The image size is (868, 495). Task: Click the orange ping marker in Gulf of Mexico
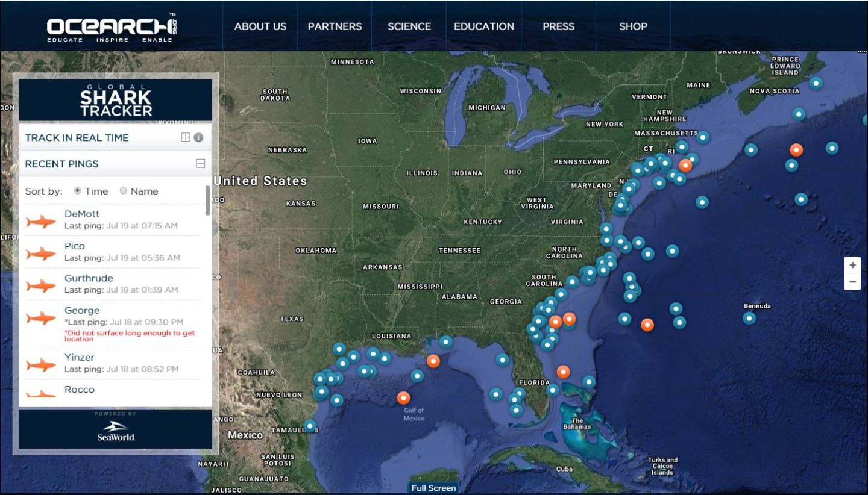point(403,397)
